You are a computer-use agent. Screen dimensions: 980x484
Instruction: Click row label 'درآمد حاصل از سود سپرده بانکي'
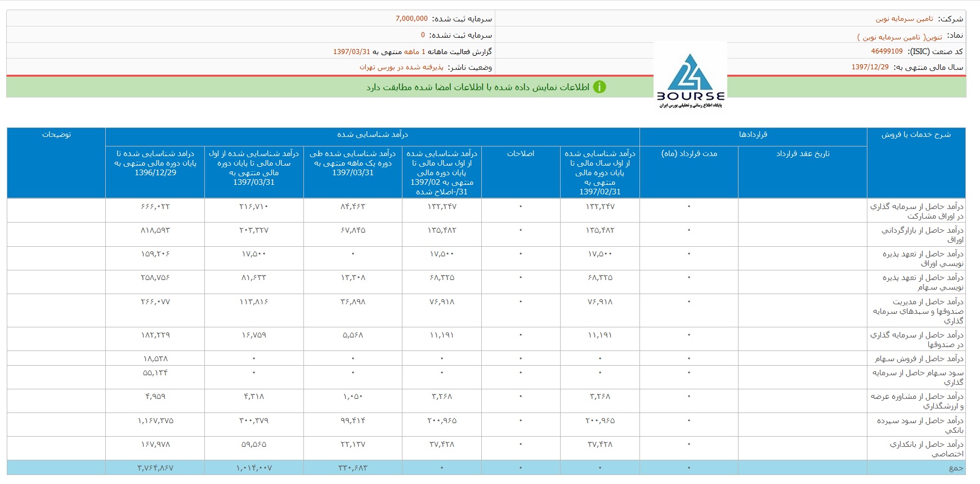click(920, 425)
